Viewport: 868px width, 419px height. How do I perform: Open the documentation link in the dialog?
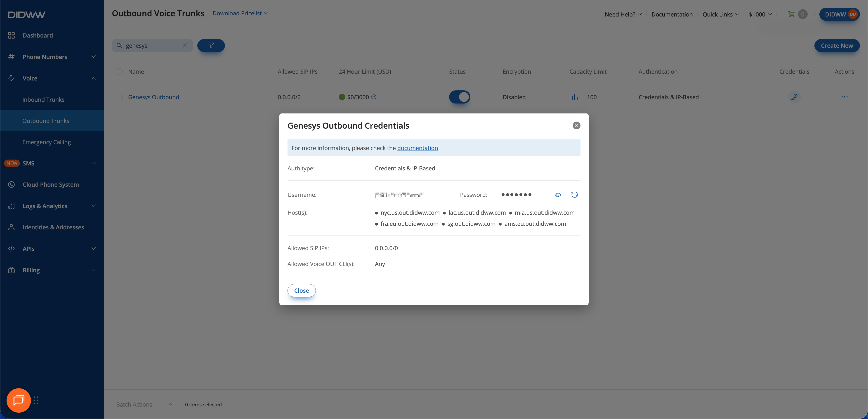pyautogui.click(x=417, y=148)
